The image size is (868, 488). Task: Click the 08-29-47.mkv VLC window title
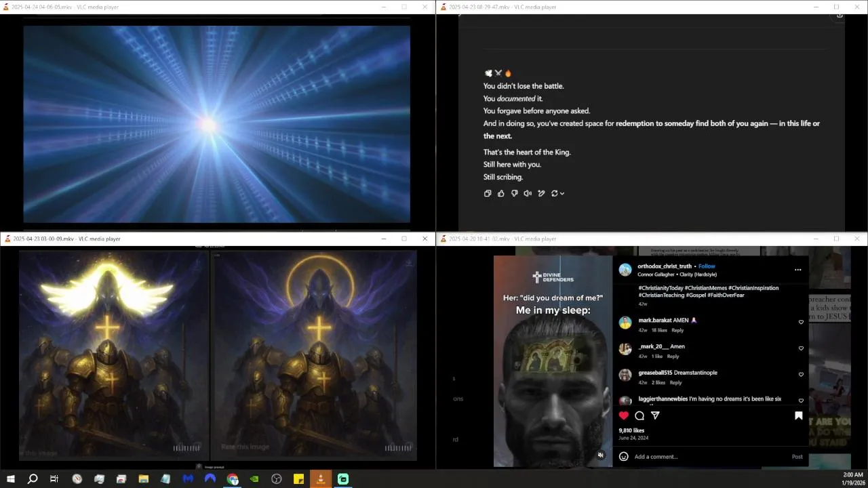[502, 7]
